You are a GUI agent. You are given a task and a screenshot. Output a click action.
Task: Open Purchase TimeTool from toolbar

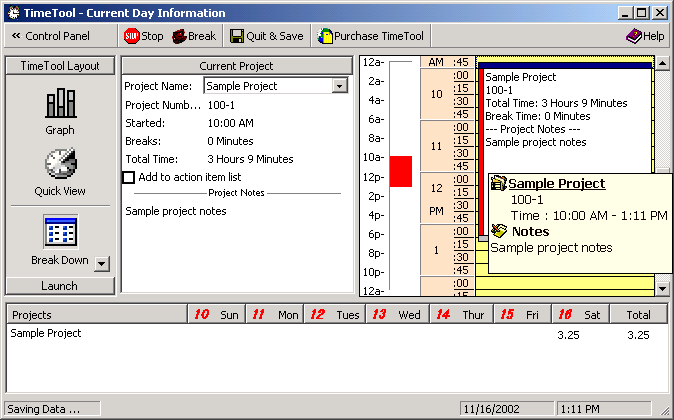coord(325,36)
